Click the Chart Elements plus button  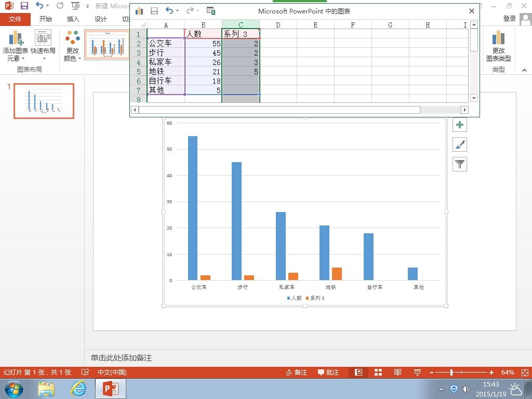[460, 125]
